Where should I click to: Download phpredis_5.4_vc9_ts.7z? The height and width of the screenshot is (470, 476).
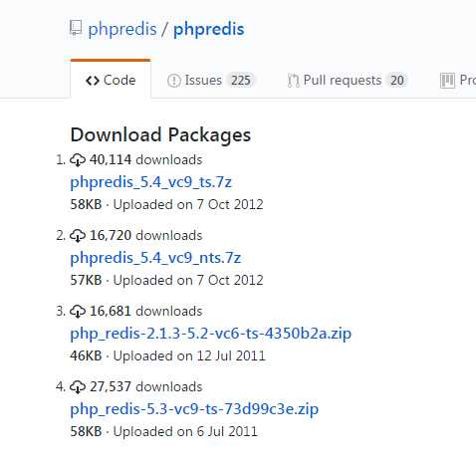coord(150,182)
